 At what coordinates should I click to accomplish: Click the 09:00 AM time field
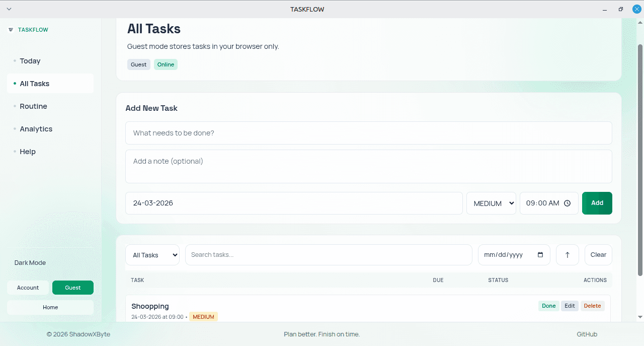pos(549,203)
